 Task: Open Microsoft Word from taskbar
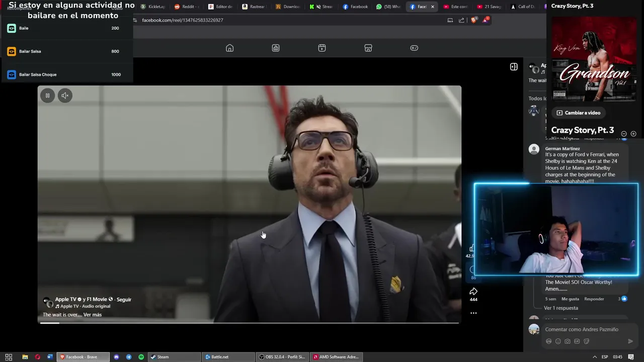[50, 357]
